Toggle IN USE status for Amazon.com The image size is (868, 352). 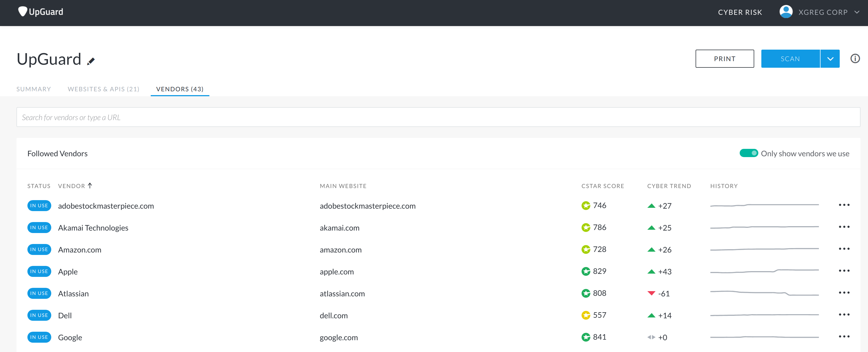(x=39, y=249)
